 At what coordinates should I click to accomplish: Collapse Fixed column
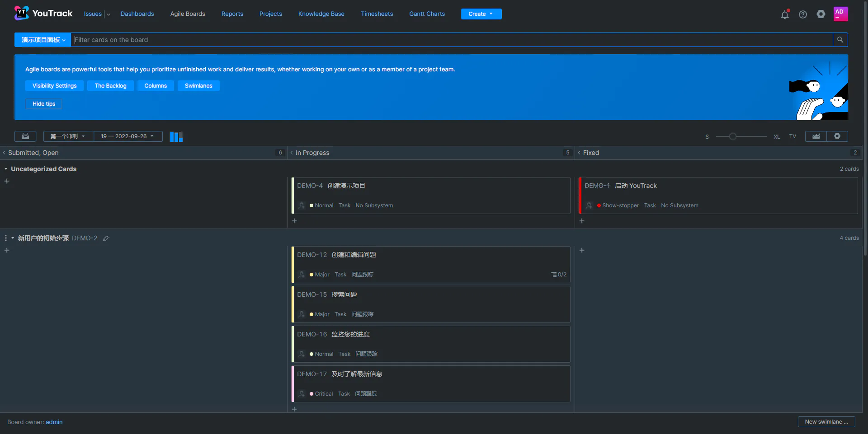579,153
